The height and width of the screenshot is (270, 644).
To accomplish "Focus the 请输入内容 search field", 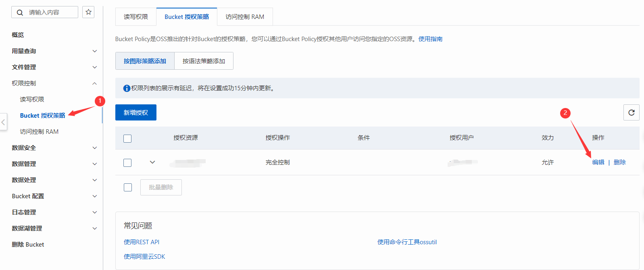I will pyautogui.click(x=50, y=12).
